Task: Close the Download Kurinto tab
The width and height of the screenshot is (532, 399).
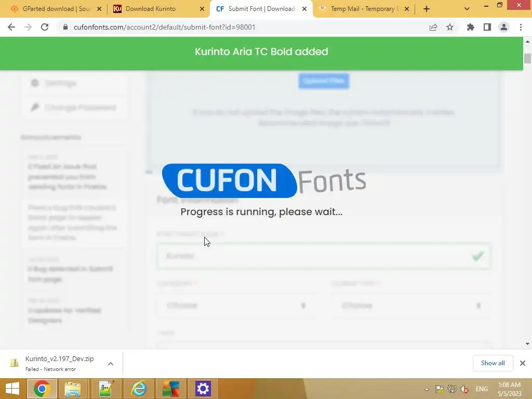Action: pyautogui.click(x=202, y=9)
